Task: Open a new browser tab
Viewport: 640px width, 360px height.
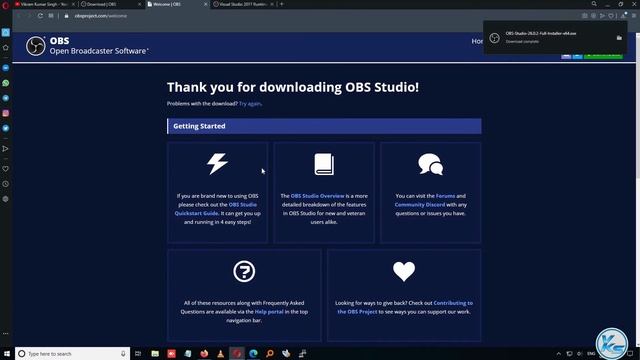Action: pos(282,4)
